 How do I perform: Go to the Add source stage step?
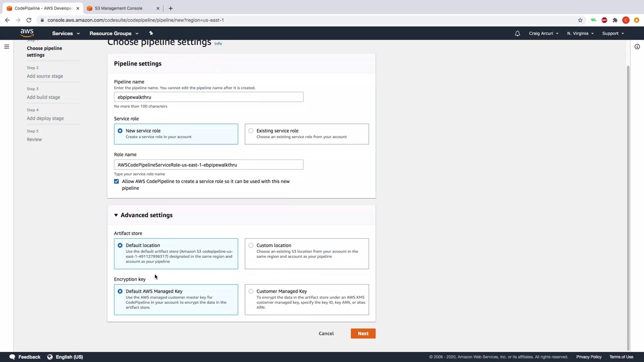[x=45, y=76]
